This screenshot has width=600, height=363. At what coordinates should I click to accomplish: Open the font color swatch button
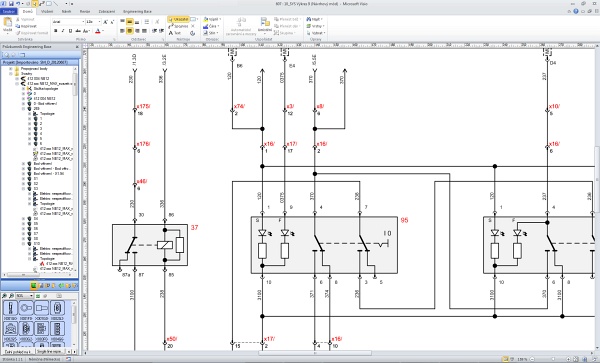pyautogui.click(x=98, y=31)
